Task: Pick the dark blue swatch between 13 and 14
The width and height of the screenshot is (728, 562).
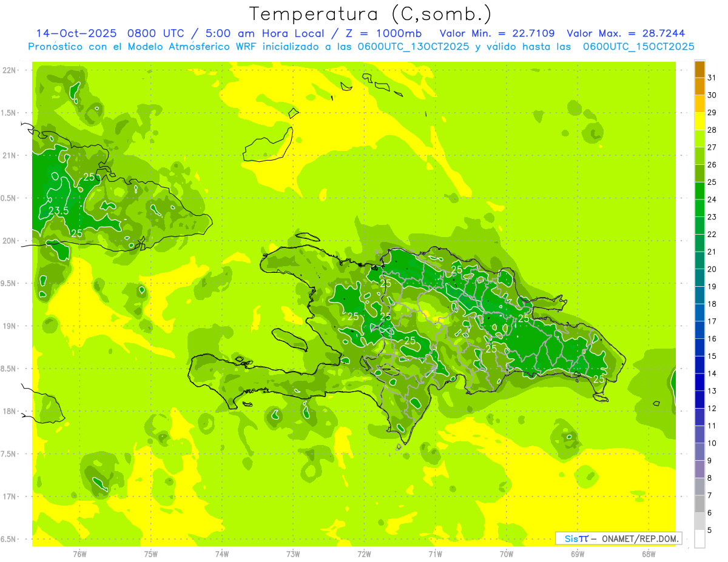Action: tap(699, 382)
